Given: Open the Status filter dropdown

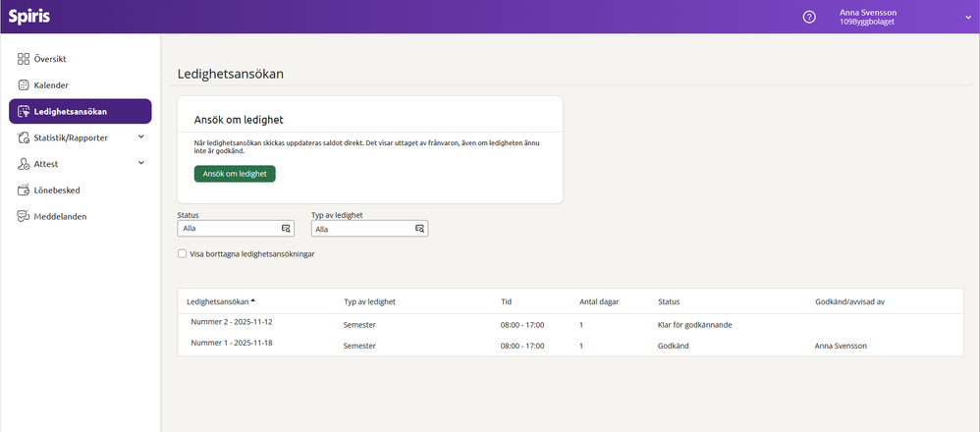Looking at the screenshot, I should pyautogui.click(x=235, y=228).
